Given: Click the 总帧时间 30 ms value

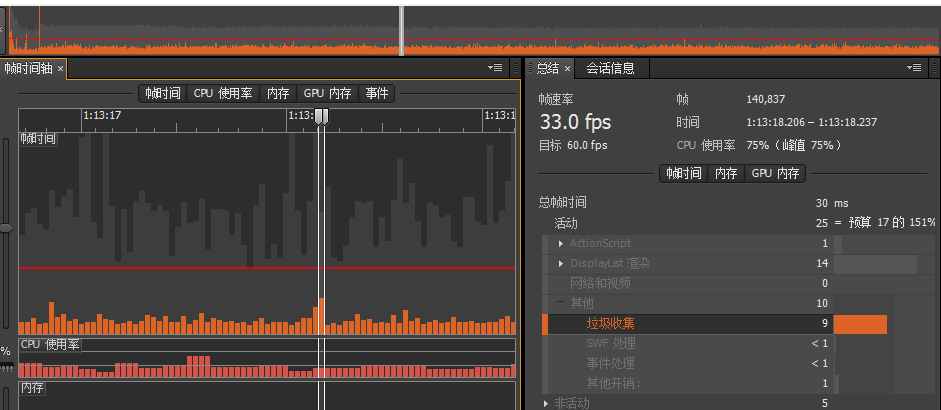Looking at the screenshot, I should [832, 203].
